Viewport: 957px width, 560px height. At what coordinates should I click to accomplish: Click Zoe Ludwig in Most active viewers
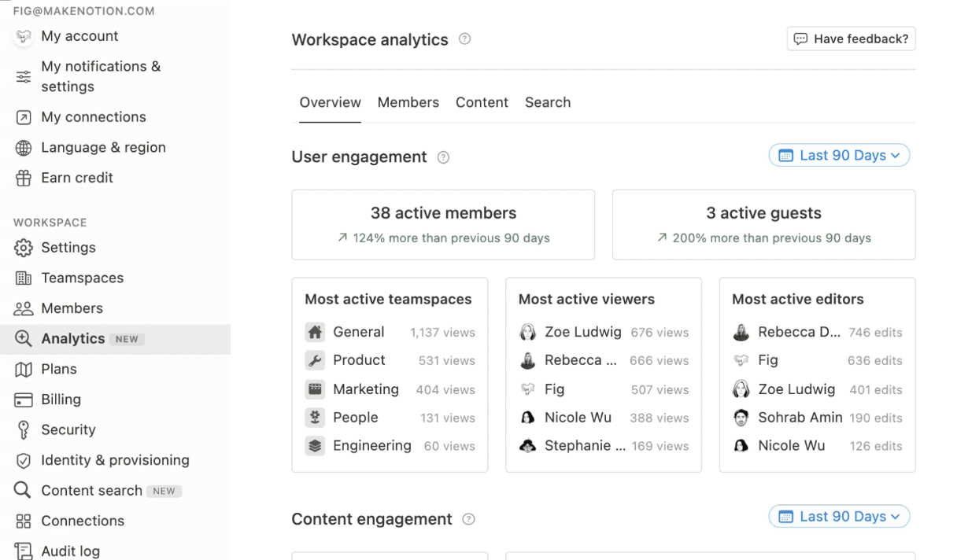(x=582, y=333)
